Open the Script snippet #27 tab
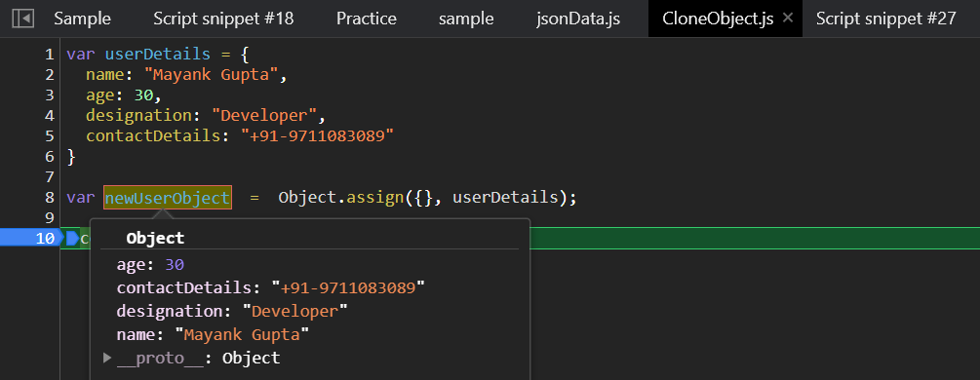Screen dimensions: 980x380 pyautogui.click(x=885, y=19)
